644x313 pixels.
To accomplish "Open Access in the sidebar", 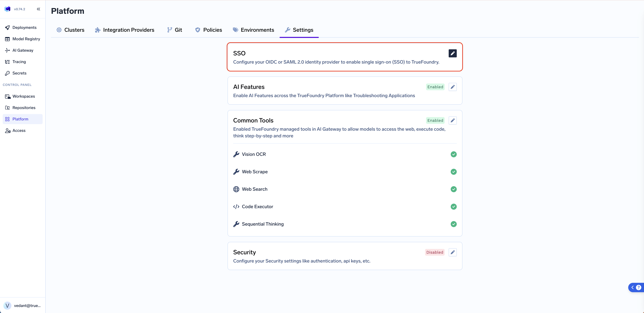I will pyautogui.click(x=23, y=131).
